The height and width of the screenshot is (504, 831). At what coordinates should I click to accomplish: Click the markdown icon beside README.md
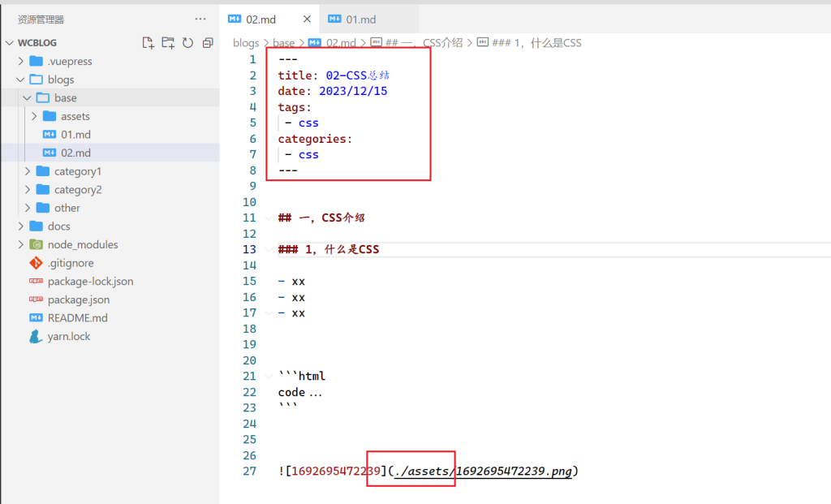pyautogui.click(x=36, y=318)
